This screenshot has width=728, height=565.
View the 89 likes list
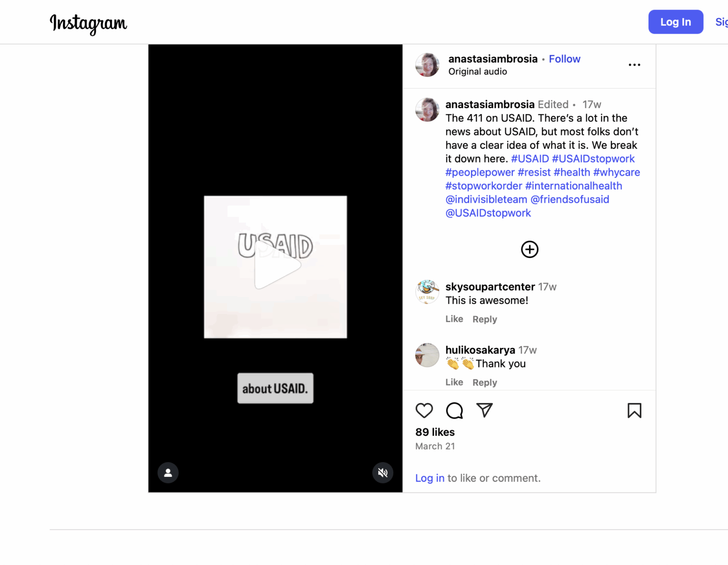click(x=435, y=432)
